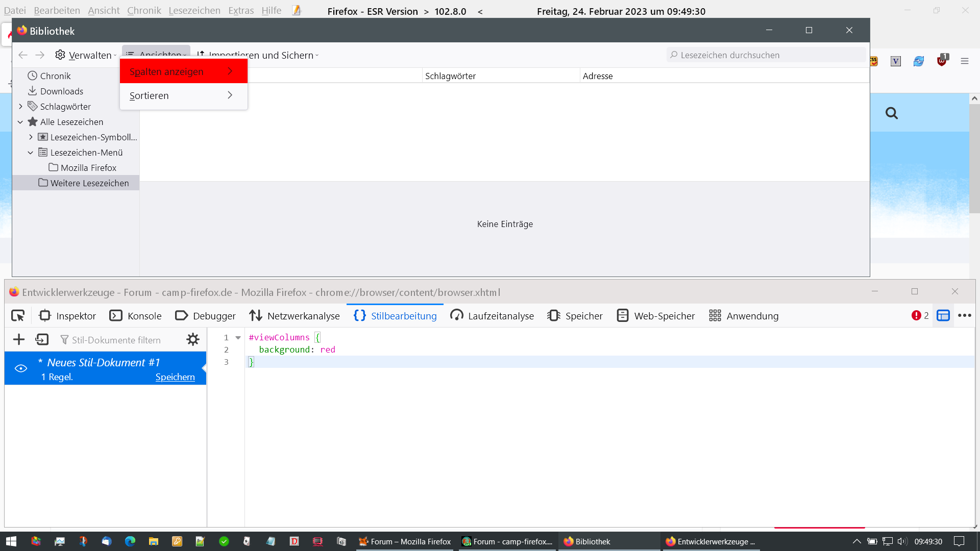Image resolution: width=980 pixels, height=551 pixels.
Task: Open the Verwalten dropdown menu
Action: point(86,55)
